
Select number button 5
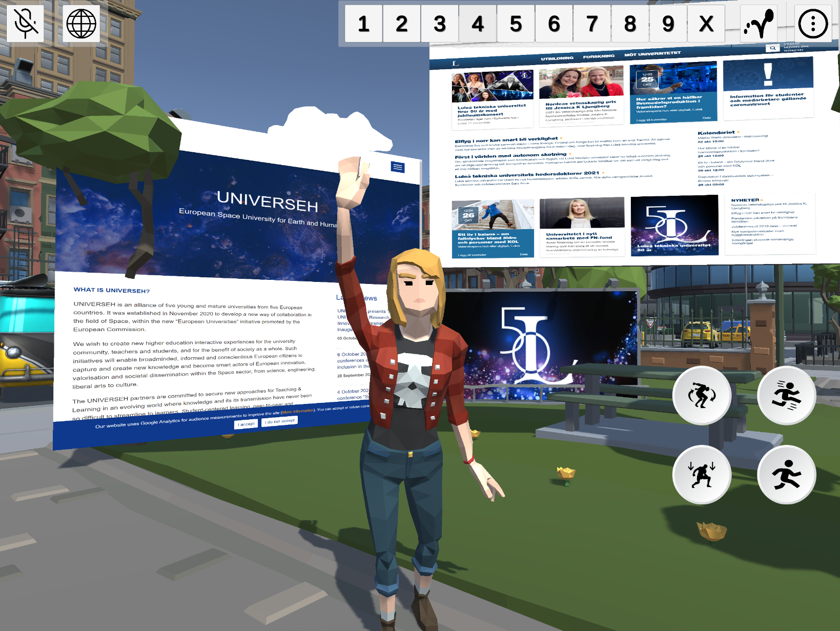pos(516,24)
